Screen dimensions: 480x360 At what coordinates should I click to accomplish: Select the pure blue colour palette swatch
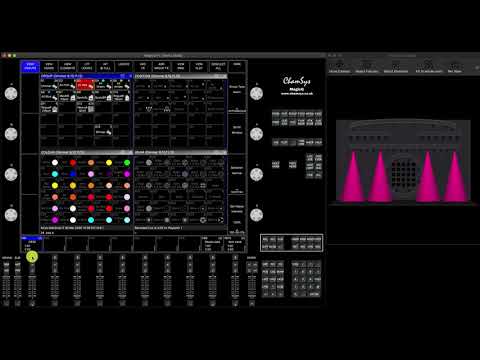[x=73, y=174]
